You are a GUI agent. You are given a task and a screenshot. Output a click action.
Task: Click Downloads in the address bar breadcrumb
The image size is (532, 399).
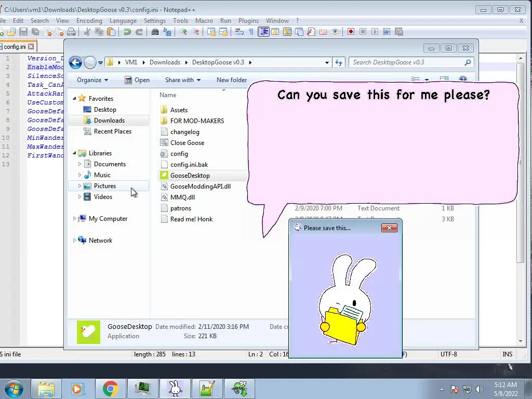(x=165, y=62)
